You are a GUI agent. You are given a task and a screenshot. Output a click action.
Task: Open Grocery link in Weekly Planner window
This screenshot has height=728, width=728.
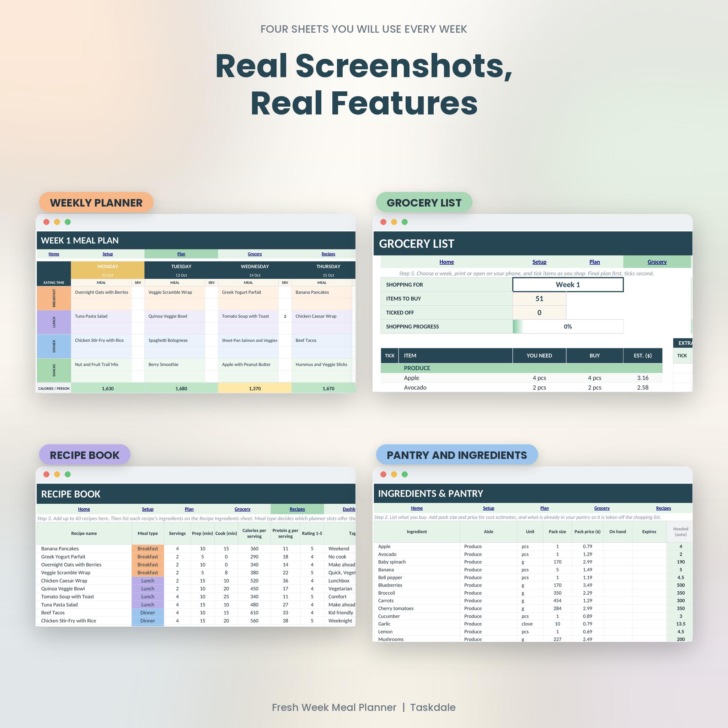point(255,254)
